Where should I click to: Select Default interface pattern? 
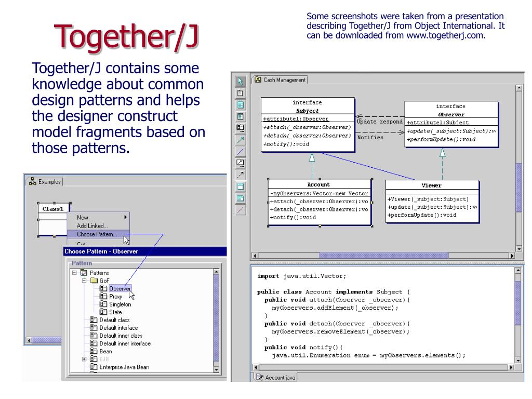[x=118, y=328]
